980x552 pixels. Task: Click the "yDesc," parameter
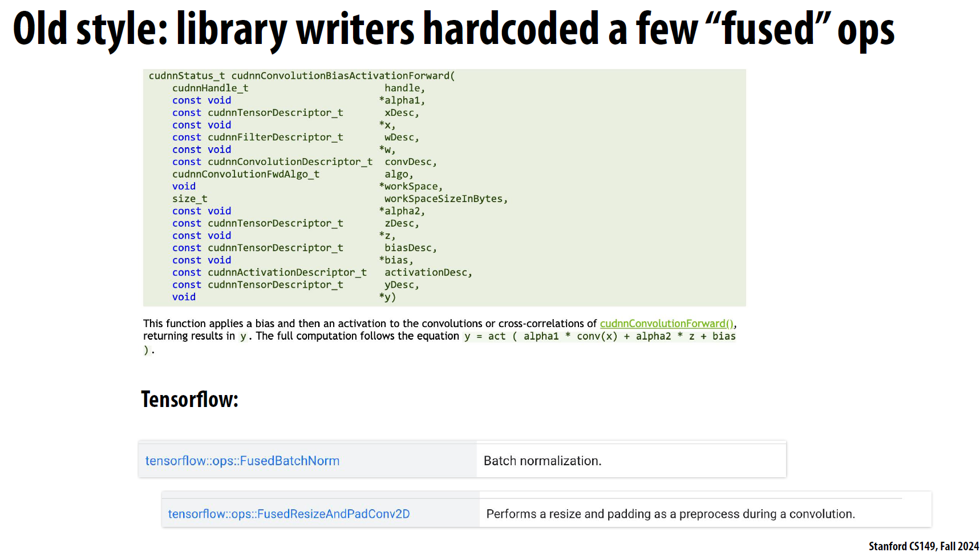point(402,285)
